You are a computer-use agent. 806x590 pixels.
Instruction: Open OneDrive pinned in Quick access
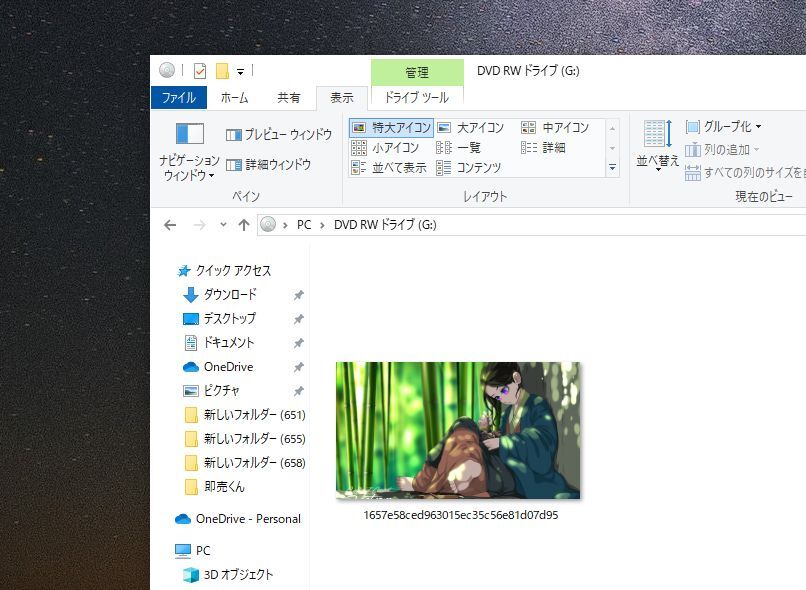point(218,367)
